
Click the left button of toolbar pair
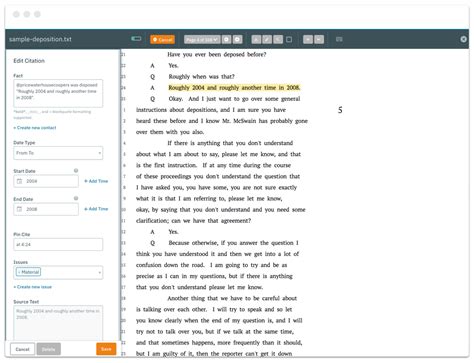[308, 39]
